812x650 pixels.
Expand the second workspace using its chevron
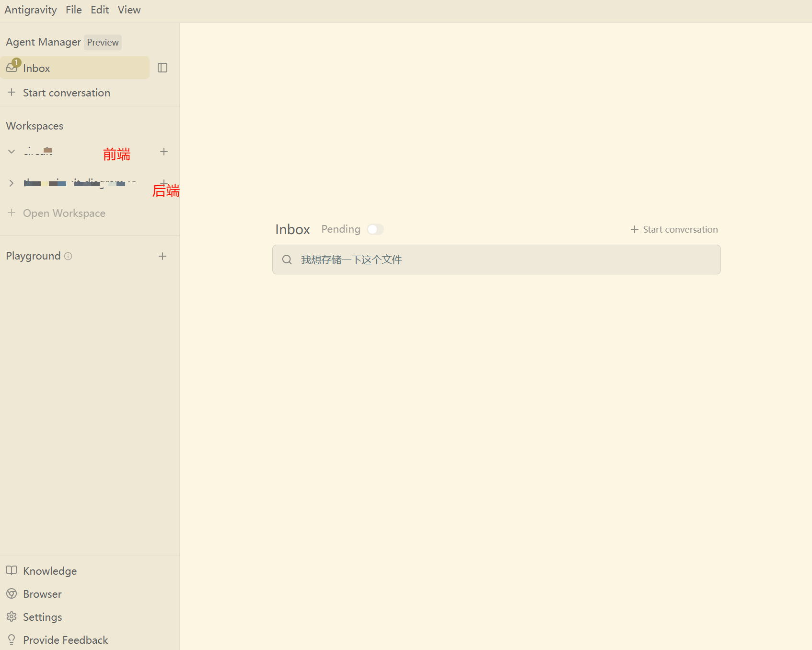pyautogui.click(x=12, y=183)
